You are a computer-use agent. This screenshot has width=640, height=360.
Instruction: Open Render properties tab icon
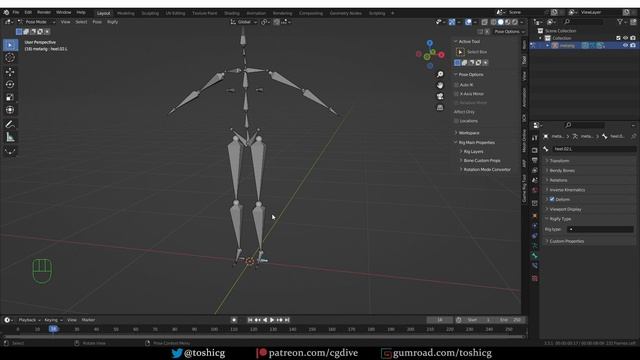pos(535,150)
